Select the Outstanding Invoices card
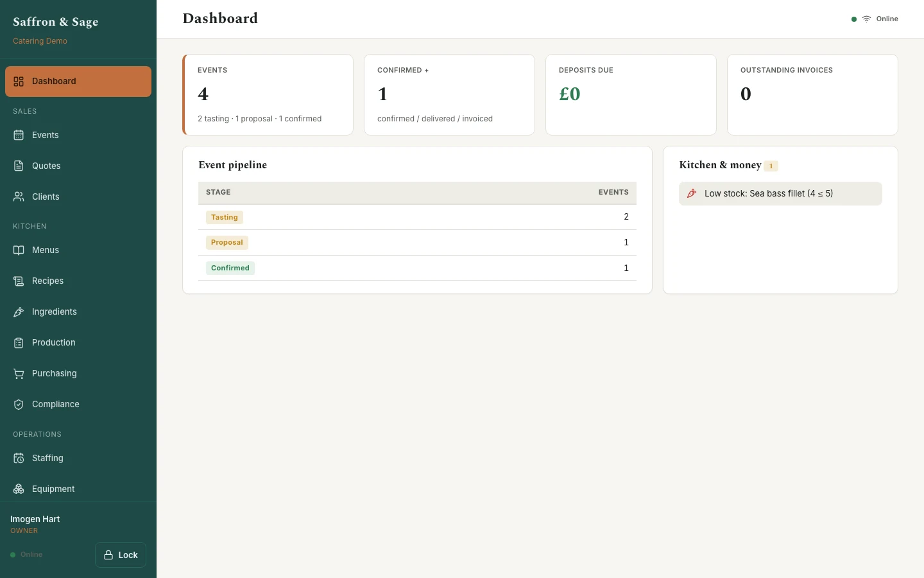Screen dimensions: 924x578 click(x=812, y=94)
